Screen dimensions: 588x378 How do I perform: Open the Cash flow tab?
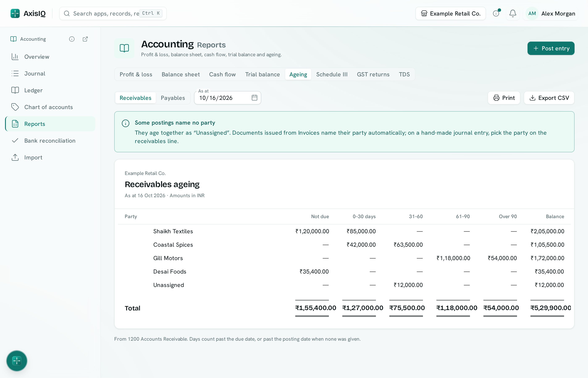(222, 74)
